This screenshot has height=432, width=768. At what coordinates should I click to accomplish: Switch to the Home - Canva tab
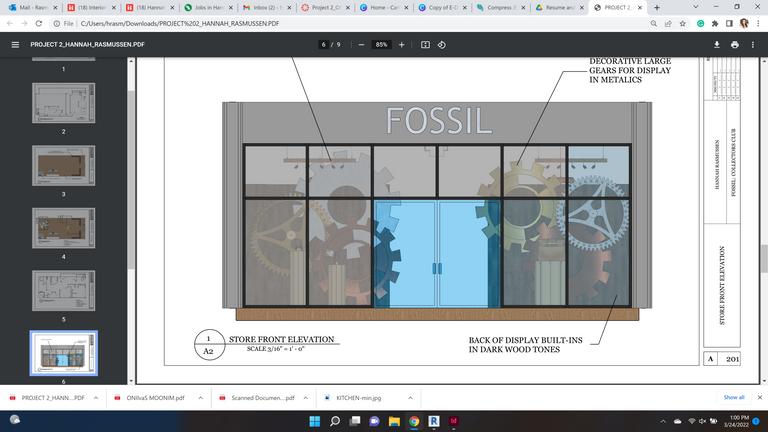click(x=384, y=8)
